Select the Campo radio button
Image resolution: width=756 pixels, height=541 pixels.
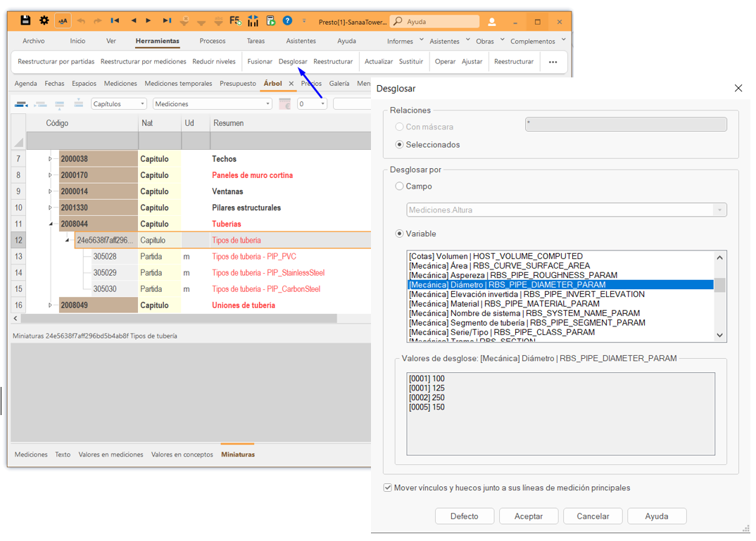tap(399, 186)
